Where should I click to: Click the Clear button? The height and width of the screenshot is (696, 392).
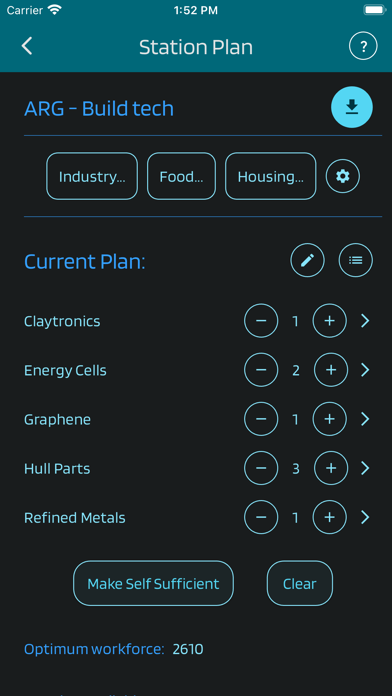[x=300, y=583]
